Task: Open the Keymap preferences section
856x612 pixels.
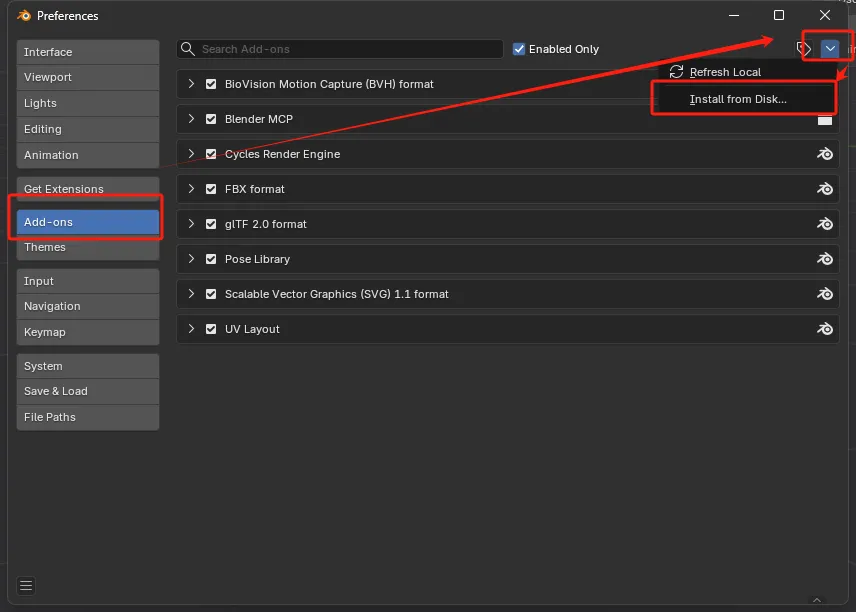Action: (x=88, y=332)
